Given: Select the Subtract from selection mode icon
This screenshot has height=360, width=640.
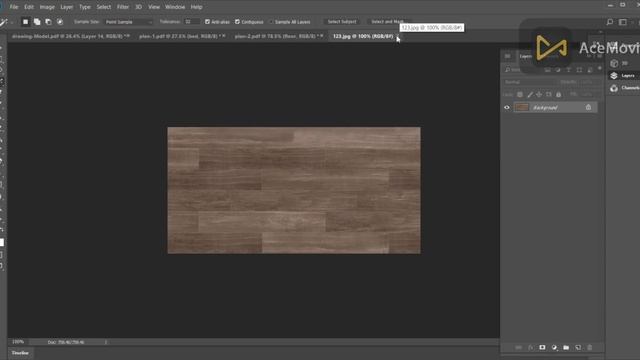Looking at the screenshot, I should pyautogui.click(x=48, y=22).
